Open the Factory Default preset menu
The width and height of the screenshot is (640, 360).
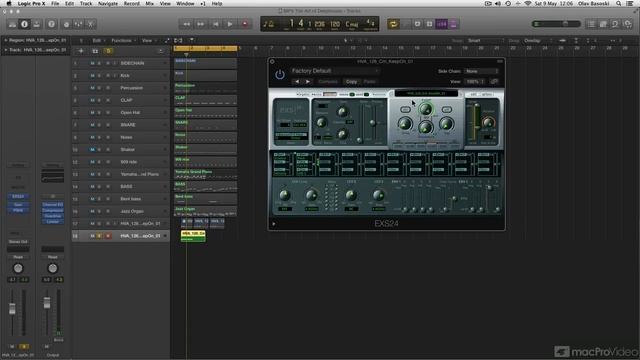[335, 71]
